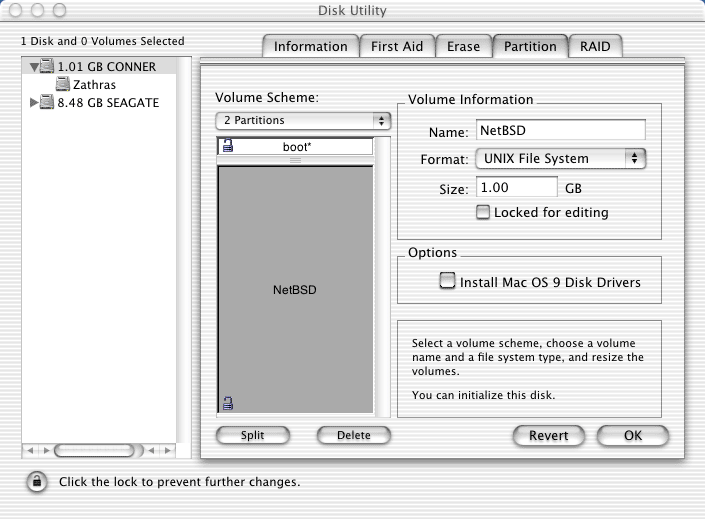Click rightmost scroll arrow of disk list

[x=168, y=450]
